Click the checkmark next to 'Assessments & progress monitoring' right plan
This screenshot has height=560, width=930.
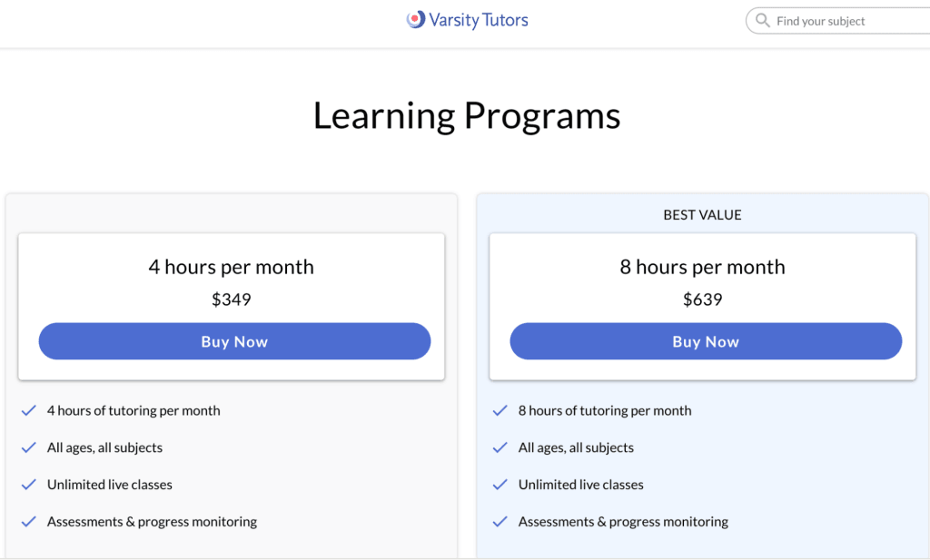click(x=500, y=522)
